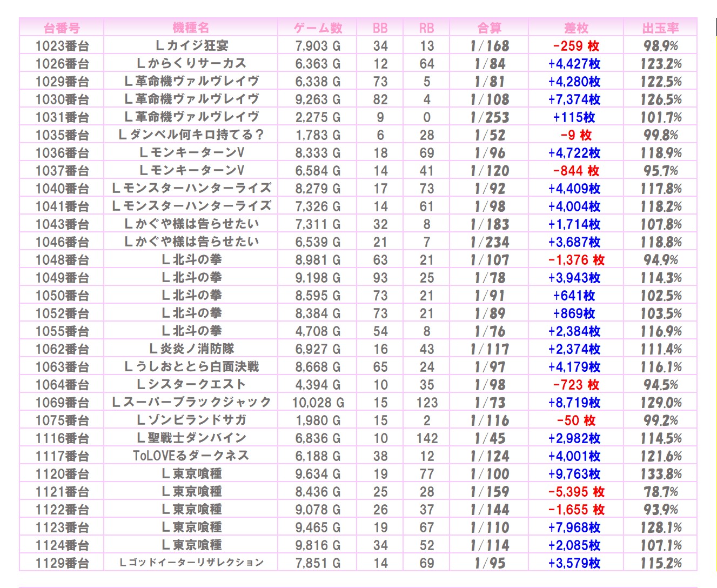This screenshot has width=717, height=588.
Task: Click LモンキーターンV in row 1036番台
Action: pyautogui.click(x=191, y=152)
